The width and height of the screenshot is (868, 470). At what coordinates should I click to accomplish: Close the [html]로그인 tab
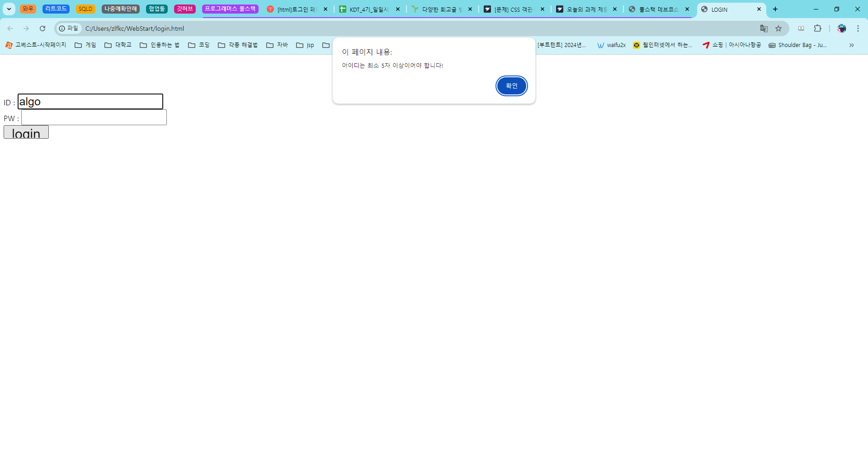pyautogui.click(x=325, y=9)
